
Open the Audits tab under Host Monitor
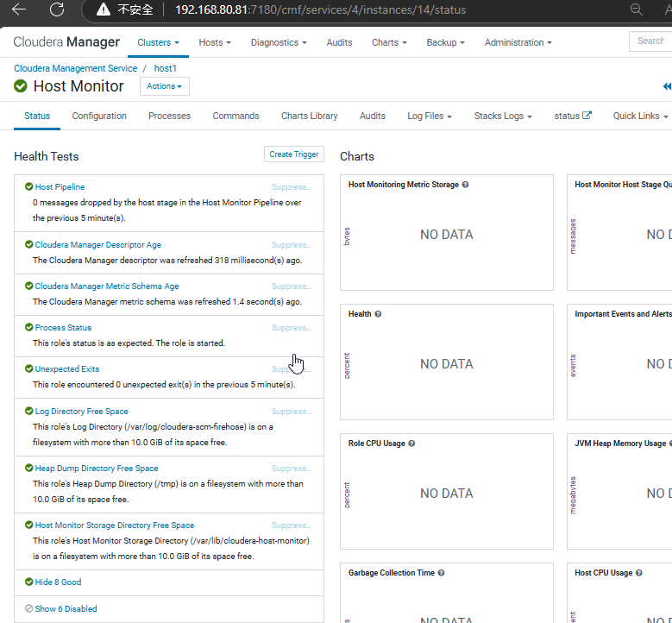point(373,116)
